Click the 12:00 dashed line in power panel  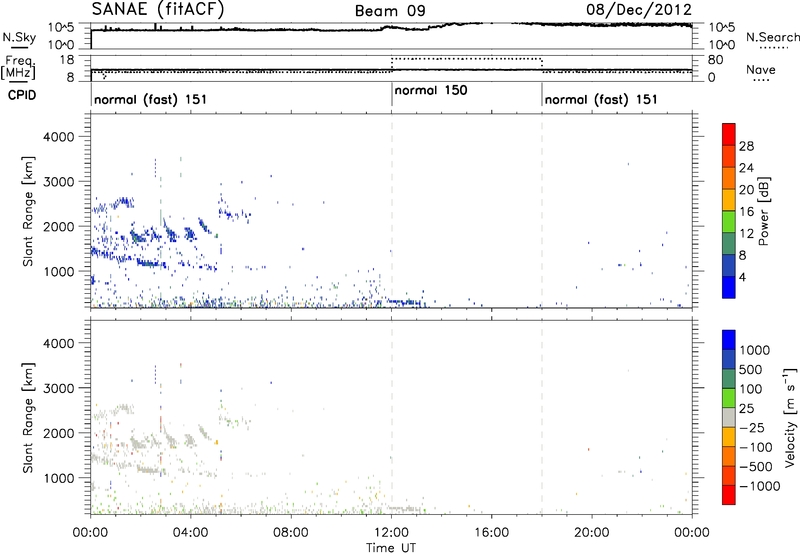pyautogui.click(x=391, y=211)
